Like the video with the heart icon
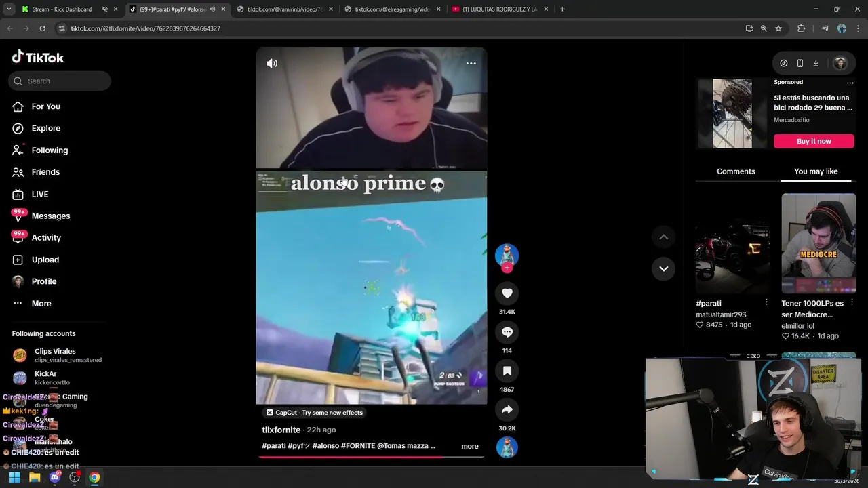 click(x=507, y=293)
